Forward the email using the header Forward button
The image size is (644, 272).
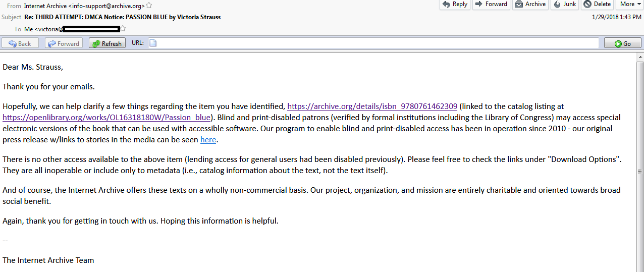[x=491, y=4]
